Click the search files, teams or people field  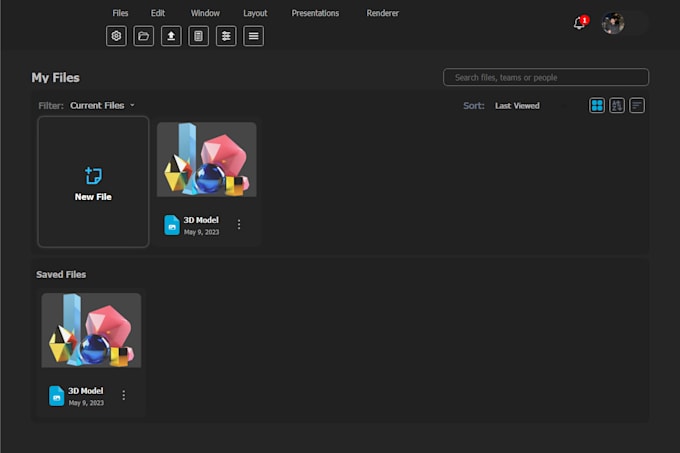546,77
